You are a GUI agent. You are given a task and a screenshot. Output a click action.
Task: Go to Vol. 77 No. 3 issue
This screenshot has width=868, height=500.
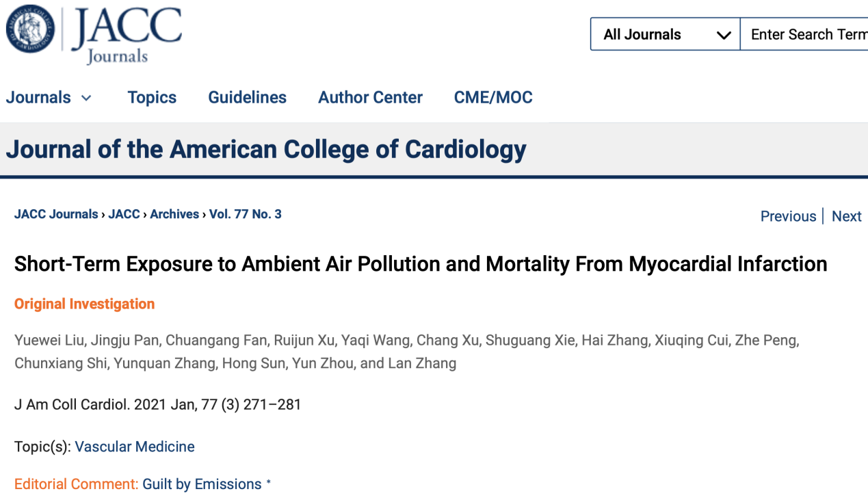(245, 214)
